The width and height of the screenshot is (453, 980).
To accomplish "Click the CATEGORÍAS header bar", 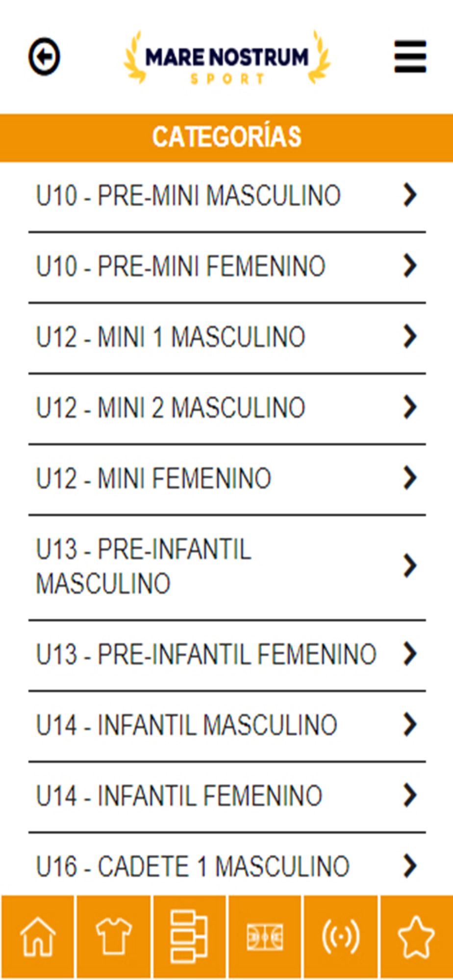I will 226,138.
